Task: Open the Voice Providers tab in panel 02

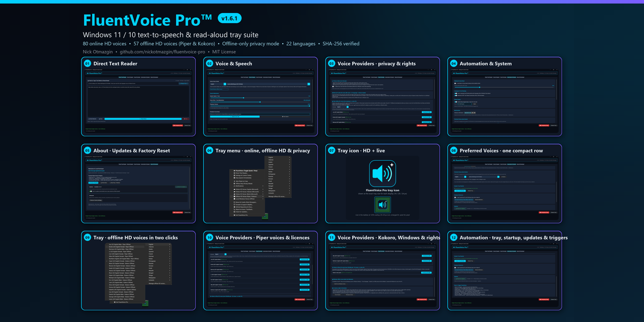Action: click(x=259, y=77)
